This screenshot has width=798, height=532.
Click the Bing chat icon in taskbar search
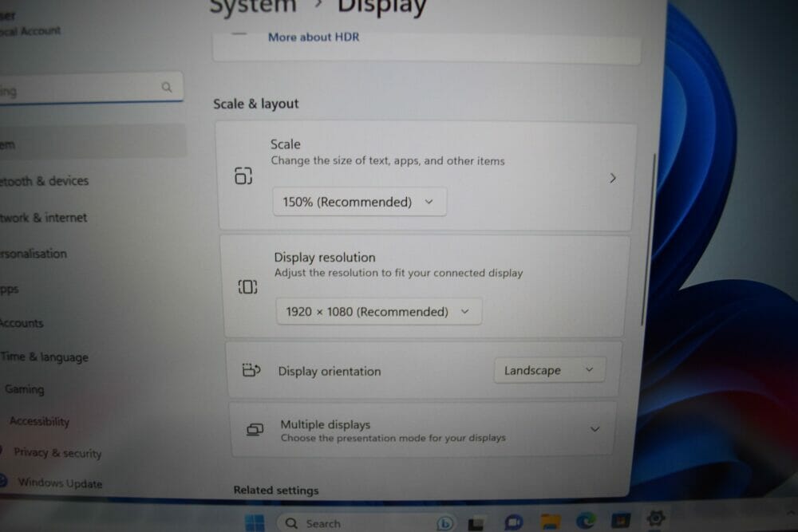point(444,523)
